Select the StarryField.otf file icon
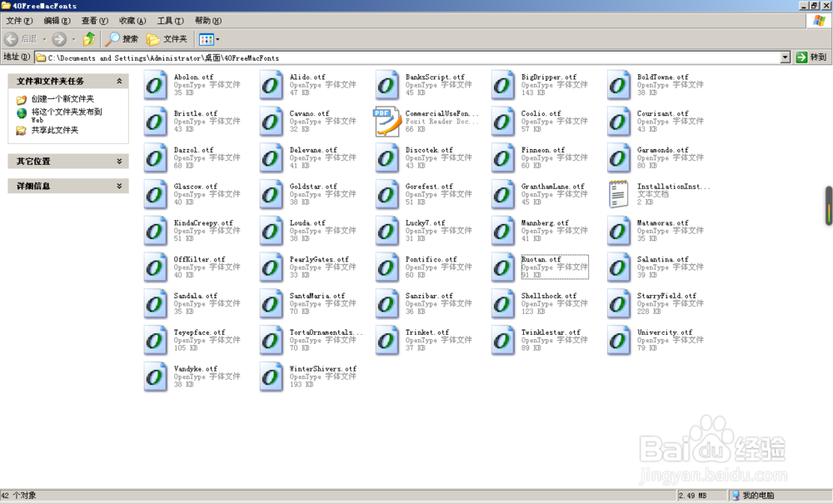The width and height of the screenshot is (833, 504). [618, 304]
